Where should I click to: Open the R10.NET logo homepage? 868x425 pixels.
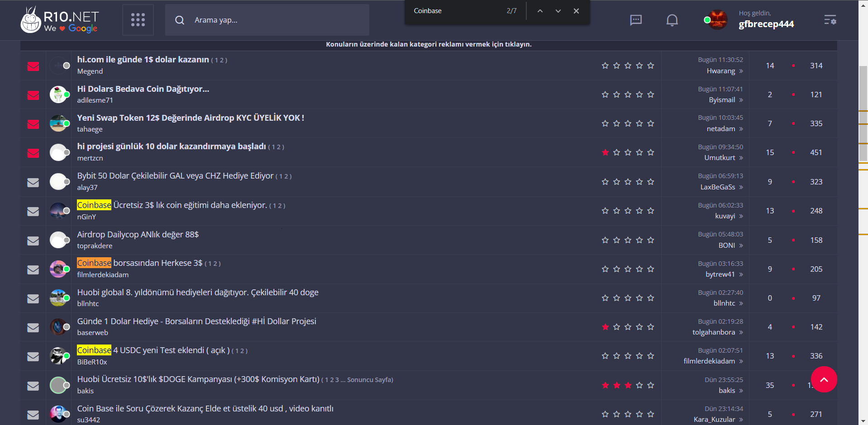click(59, 20)
